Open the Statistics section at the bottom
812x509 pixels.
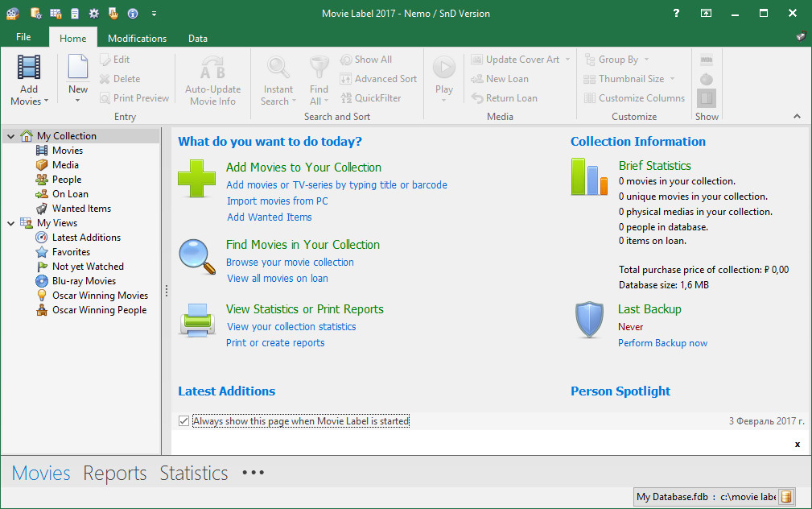coord(193,474)
